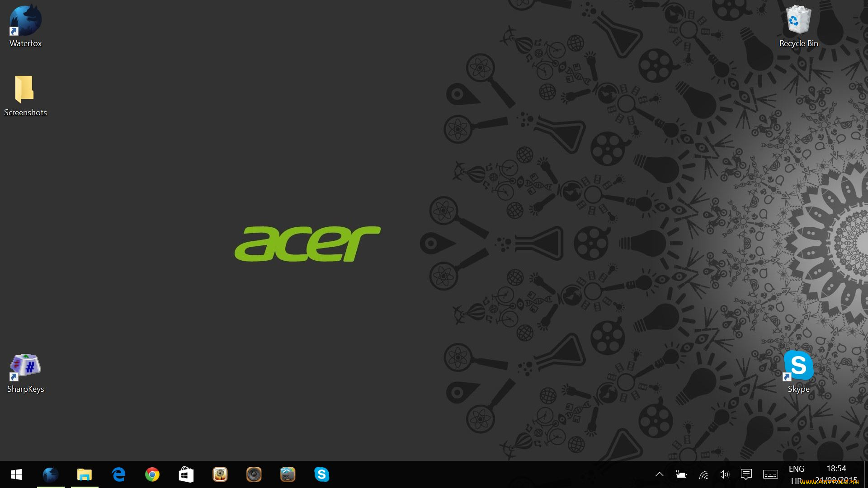
Task: Open the DOC document app in taskbar
Action: [288, 474]
